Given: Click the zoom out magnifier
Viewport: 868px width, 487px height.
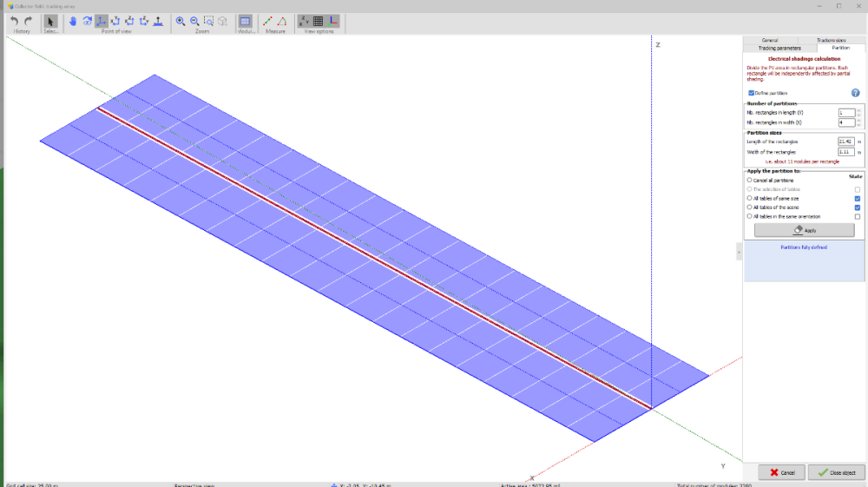Looking at the screenshot, I should (194, 21).
